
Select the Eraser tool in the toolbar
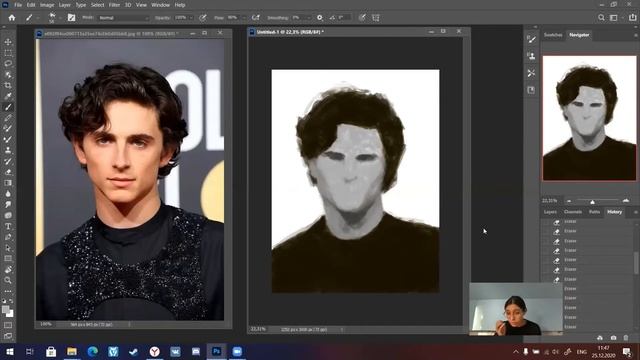(8, 172)
